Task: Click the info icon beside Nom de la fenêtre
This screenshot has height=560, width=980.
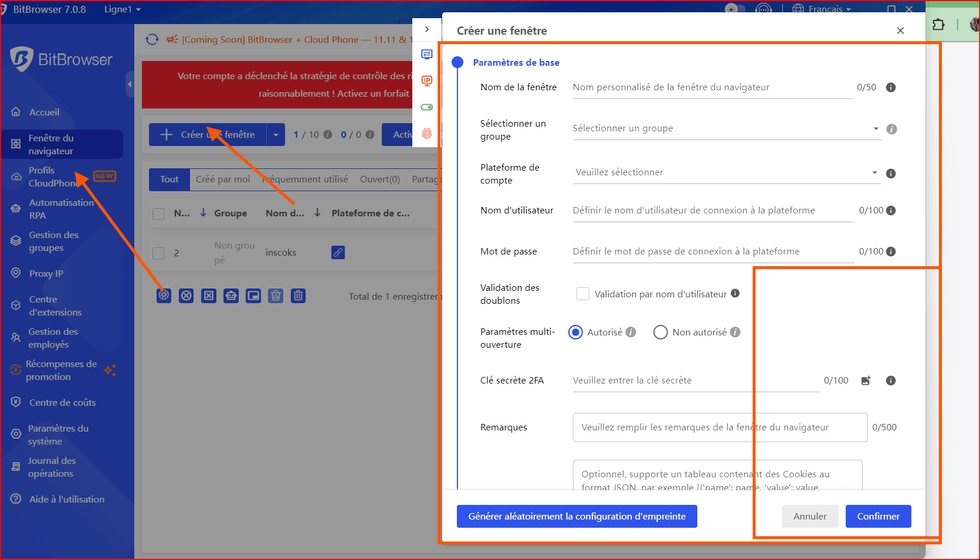Action: (x=890, y=87)
